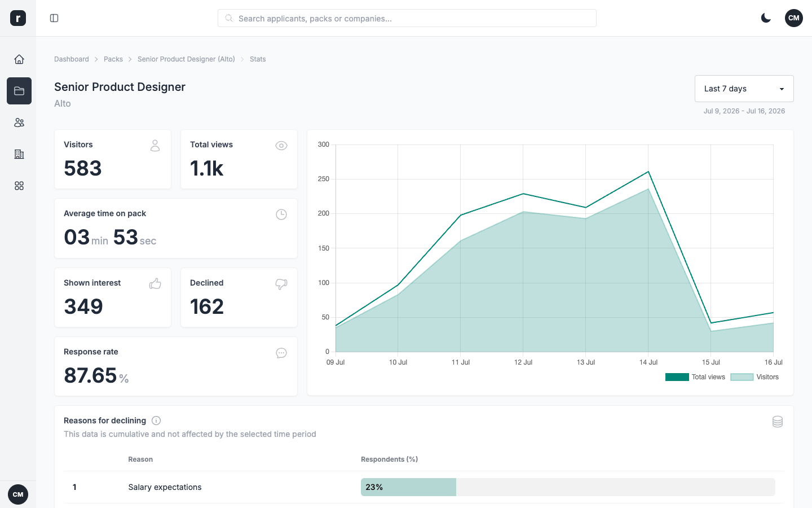The image size is (812, 508).
Task: Go to Dashboard breadcrumb
Action: point(72,59)
